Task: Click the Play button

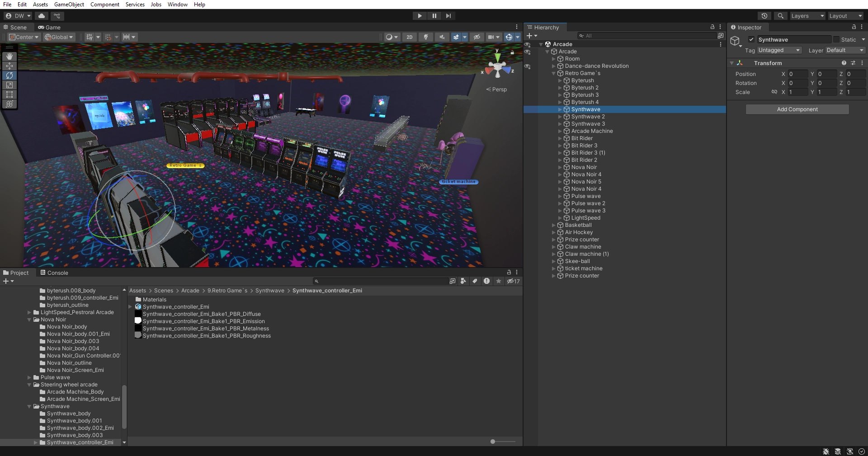Action: pyautogui.click(x=420, y=16)
